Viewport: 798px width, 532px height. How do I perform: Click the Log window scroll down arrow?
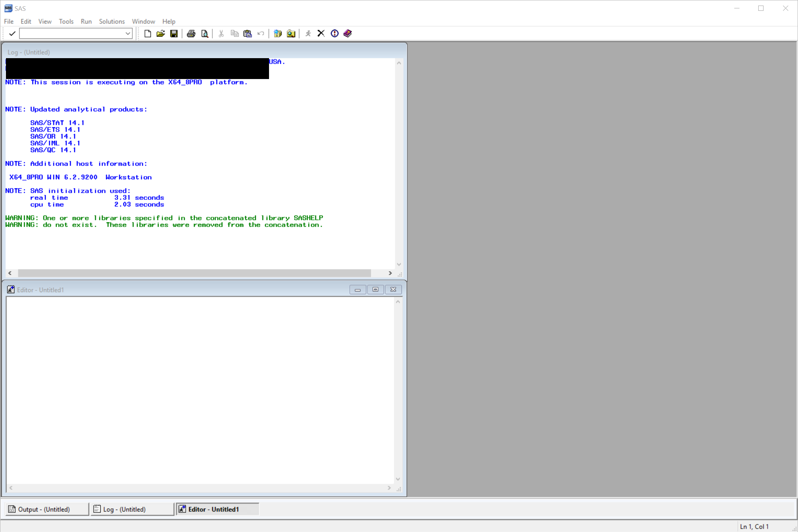(x=399, y=265)
